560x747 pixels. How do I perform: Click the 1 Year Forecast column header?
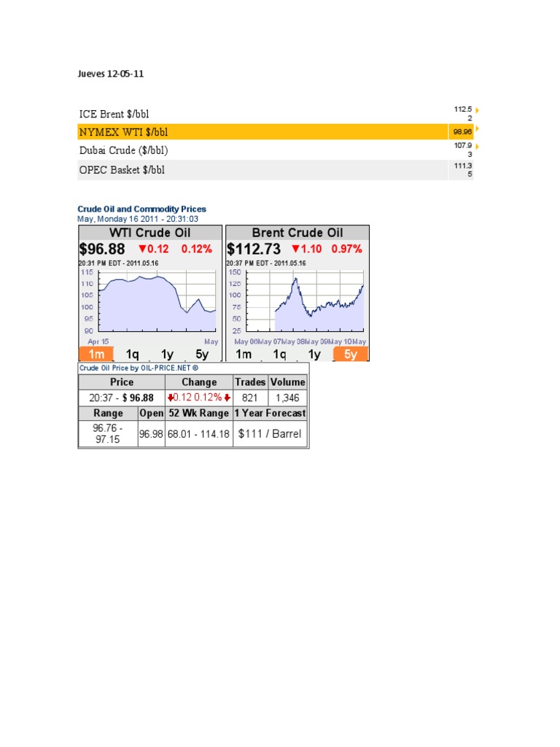coord(270,413)
